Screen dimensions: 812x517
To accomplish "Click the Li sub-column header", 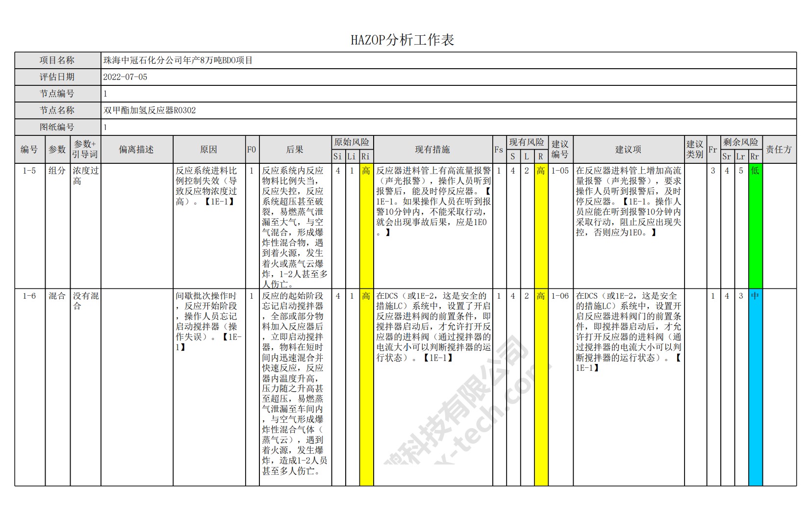I will point(352,157).
